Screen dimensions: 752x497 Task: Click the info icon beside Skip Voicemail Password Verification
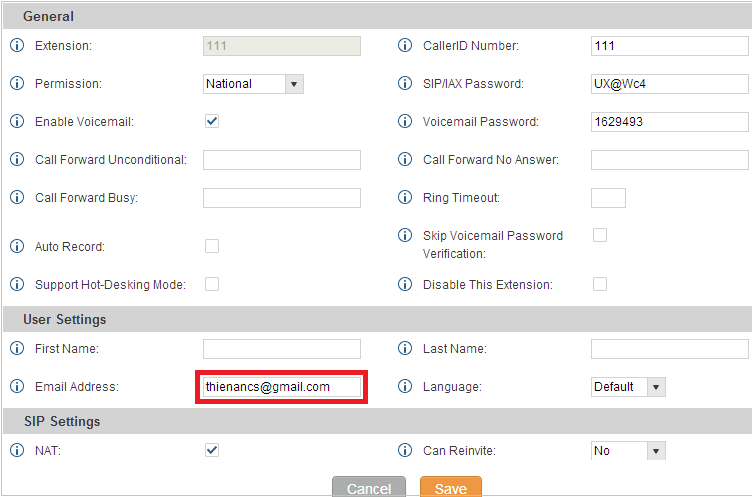(x=405, y=235)
